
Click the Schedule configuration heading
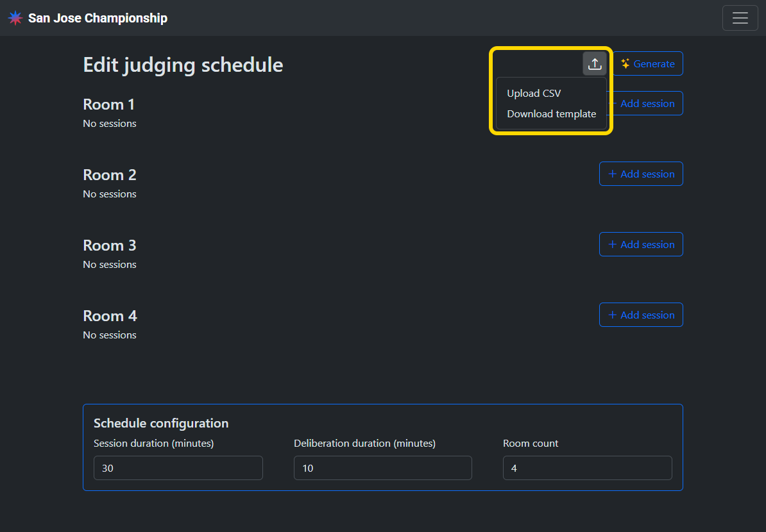161,423
